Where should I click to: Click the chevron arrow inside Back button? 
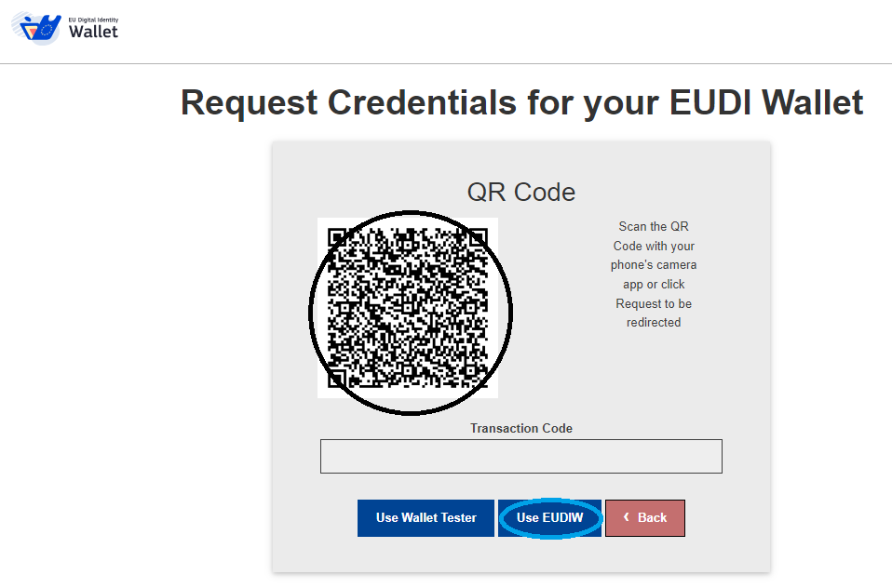coord(627,517)
